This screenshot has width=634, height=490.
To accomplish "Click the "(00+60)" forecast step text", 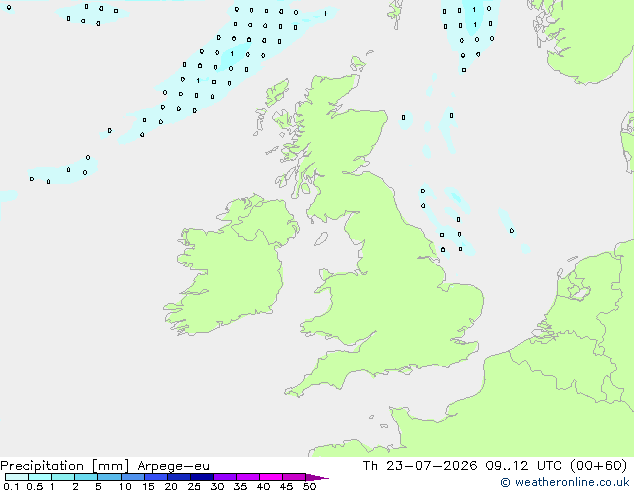I will coord(598,466).
